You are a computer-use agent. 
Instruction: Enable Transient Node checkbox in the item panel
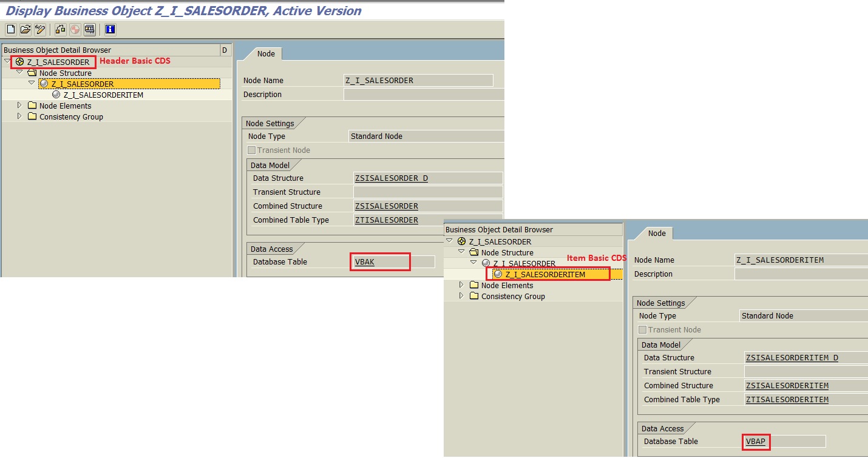click(643, 329)
